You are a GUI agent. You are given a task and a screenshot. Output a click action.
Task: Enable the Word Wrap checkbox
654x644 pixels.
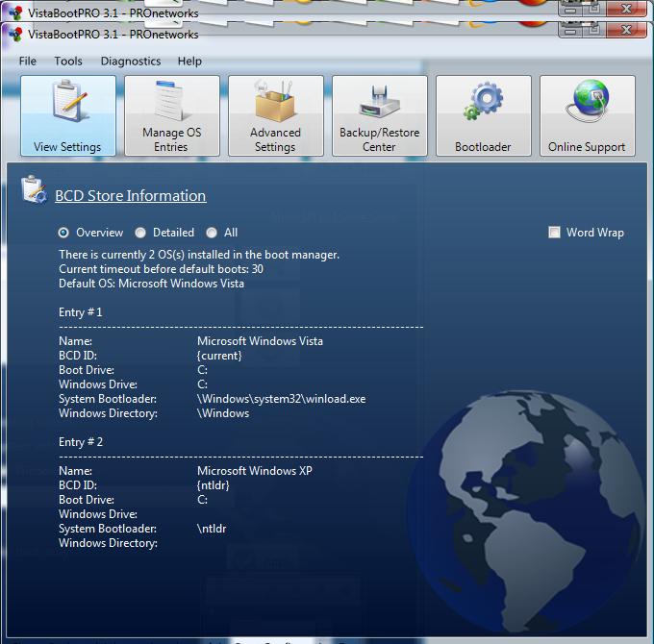[554, 233]
